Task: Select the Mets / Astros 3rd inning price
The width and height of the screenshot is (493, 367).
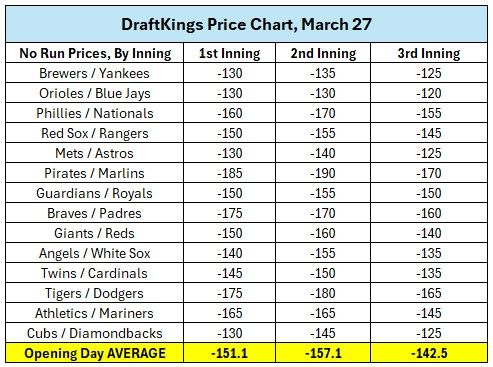Action: click(x=429, y=153)
